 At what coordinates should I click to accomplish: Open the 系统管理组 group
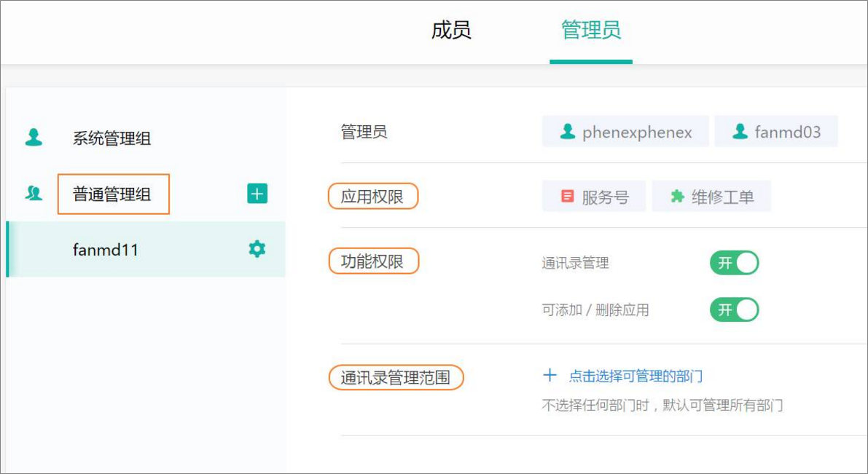tap(112, 138)
